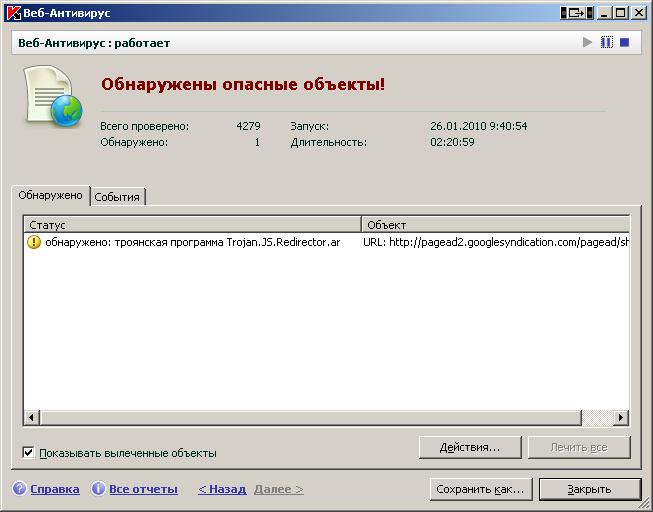This screenshot has height=512, width=653.
Task: Select the Обнаружено tab
Action: 50,195
